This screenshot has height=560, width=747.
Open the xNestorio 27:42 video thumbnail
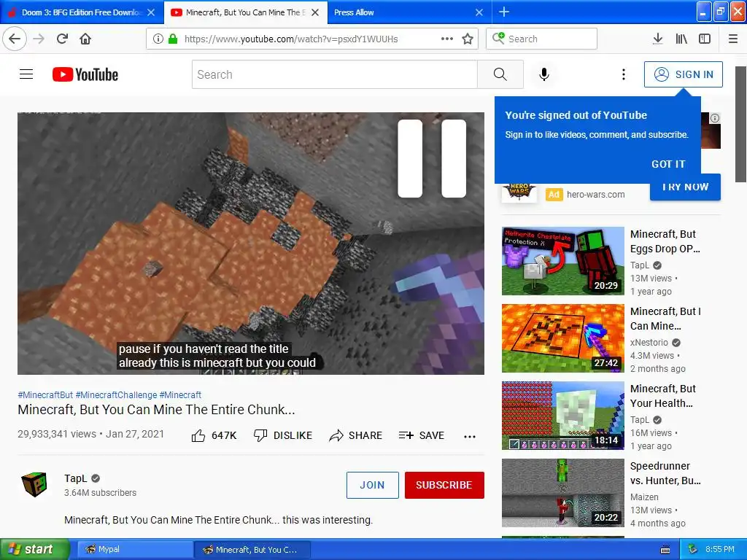point(562,338)
